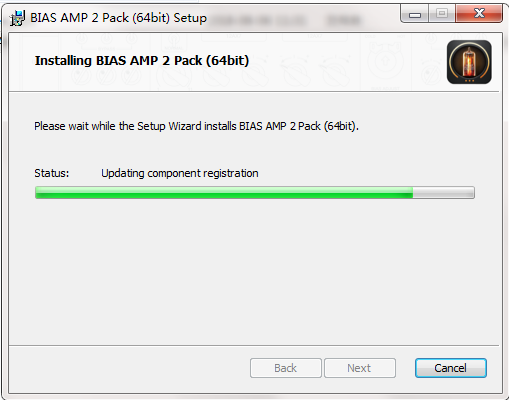Click the disabled Back button
Screen dimensions: 509x400
point(286,368)
